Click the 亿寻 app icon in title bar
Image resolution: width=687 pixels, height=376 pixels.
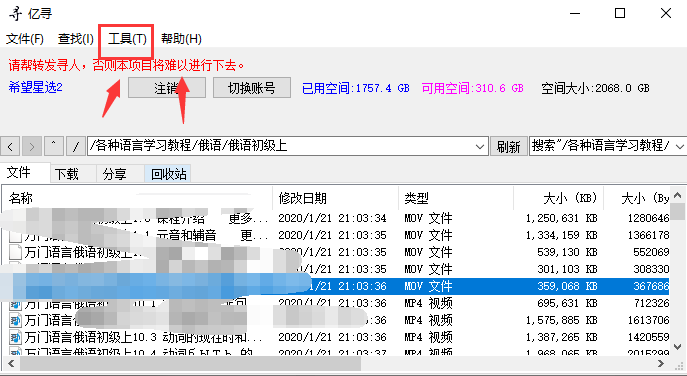click(16, 13)
